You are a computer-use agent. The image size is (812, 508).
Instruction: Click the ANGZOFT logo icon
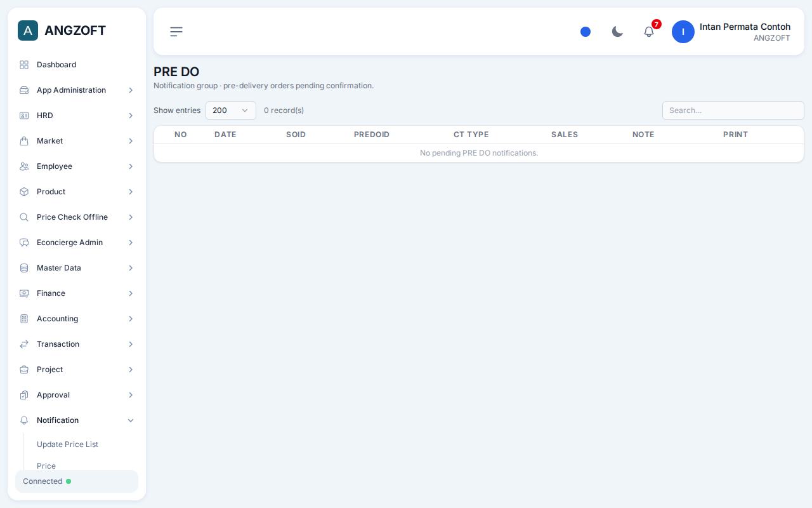pos(28,30)
